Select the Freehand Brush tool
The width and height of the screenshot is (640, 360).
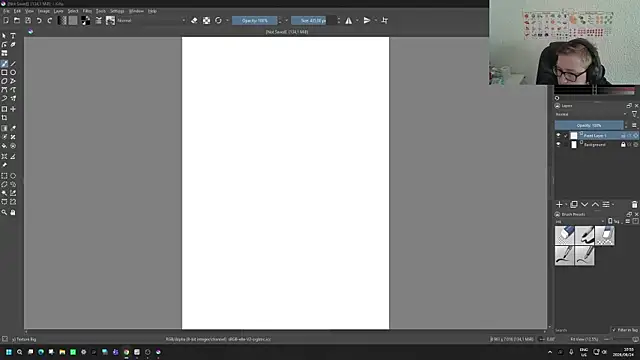click(x=4, y=64)
